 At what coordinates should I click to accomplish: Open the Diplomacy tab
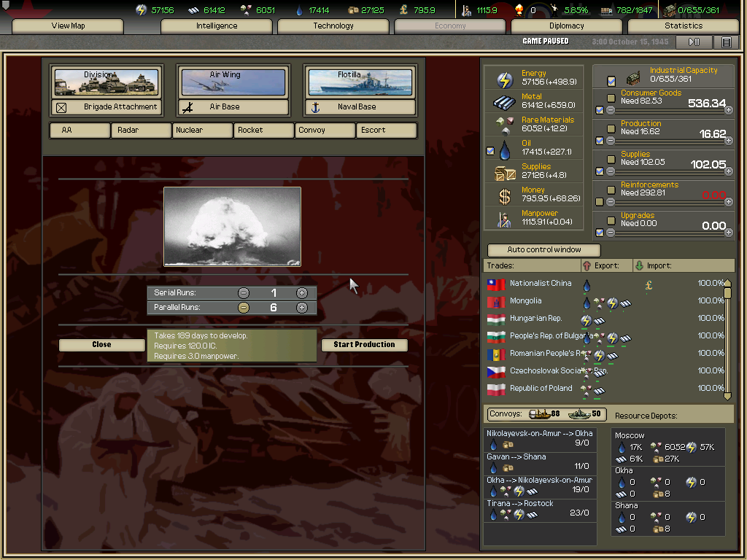point(567,26)
